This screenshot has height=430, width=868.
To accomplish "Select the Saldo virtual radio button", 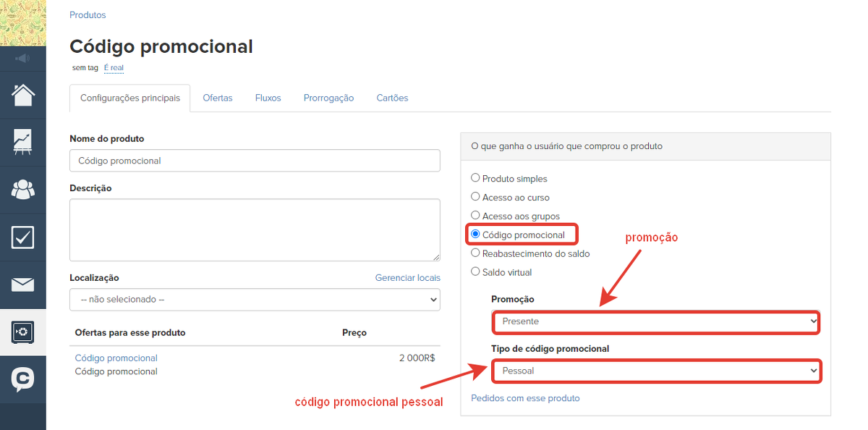I will tap(475, 272).
